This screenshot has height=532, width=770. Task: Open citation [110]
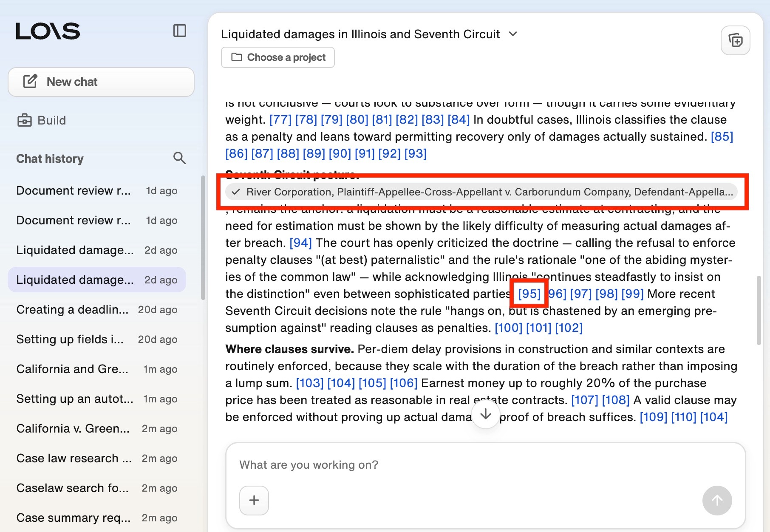[684, 417]
